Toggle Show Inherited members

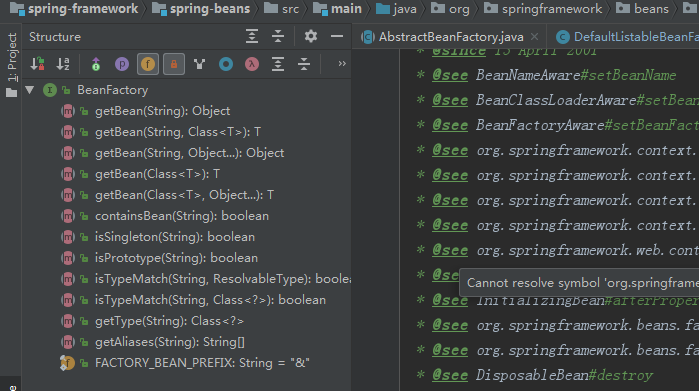(x=96, y=64)
